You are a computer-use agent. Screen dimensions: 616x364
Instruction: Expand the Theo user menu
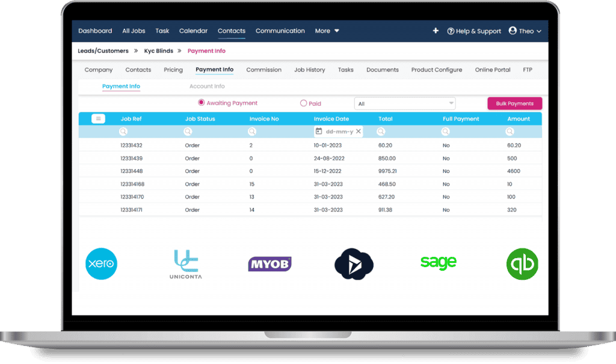(525, 31)
